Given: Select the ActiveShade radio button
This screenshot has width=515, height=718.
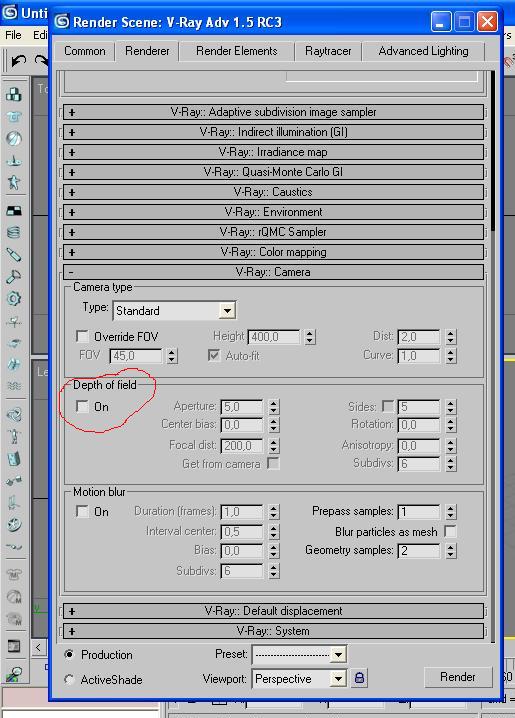Looking at the screenshot, I should pyautogui.click(x=69, y=680).
